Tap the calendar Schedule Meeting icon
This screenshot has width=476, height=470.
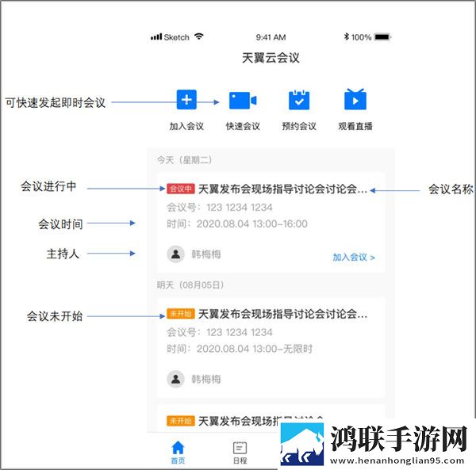coord(299,99)
